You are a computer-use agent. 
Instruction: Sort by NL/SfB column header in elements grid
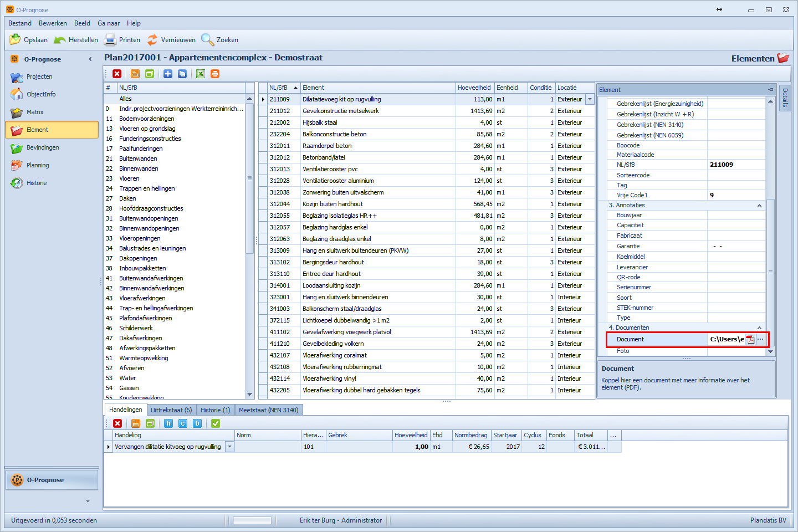coord(283,88)
